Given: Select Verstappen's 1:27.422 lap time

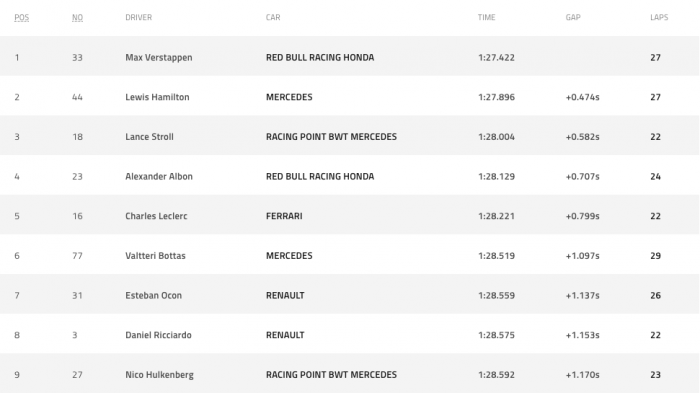Looking at the screenshot, I should click(496, 58).
